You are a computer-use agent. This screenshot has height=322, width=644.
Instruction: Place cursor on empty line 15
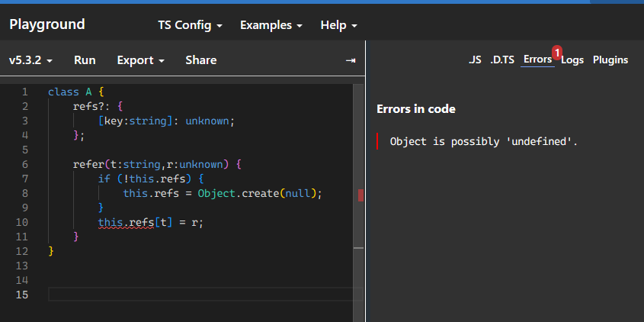tap(198, 295)
